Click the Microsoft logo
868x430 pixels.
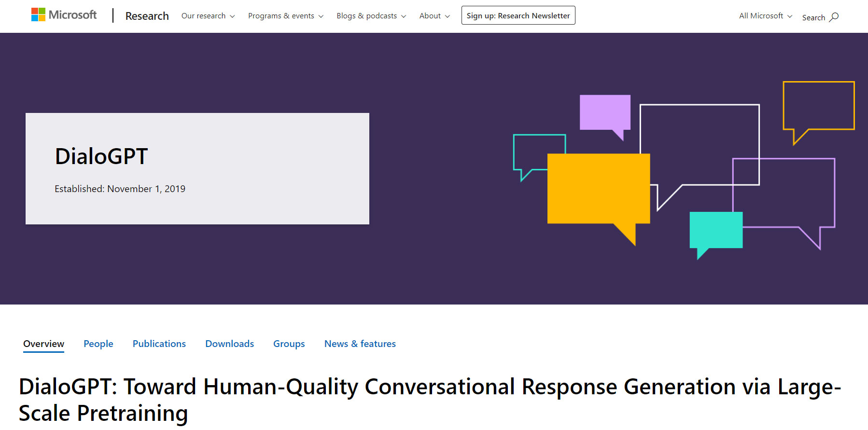[64, 15]
